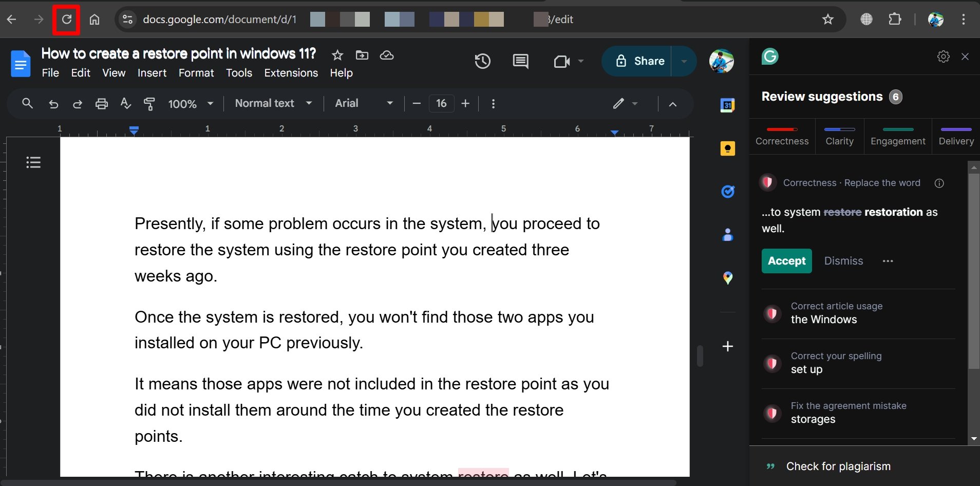Open the zoom 100% dropdown
Viewport: 980px width, 486px height.
[x=190, y=104]
